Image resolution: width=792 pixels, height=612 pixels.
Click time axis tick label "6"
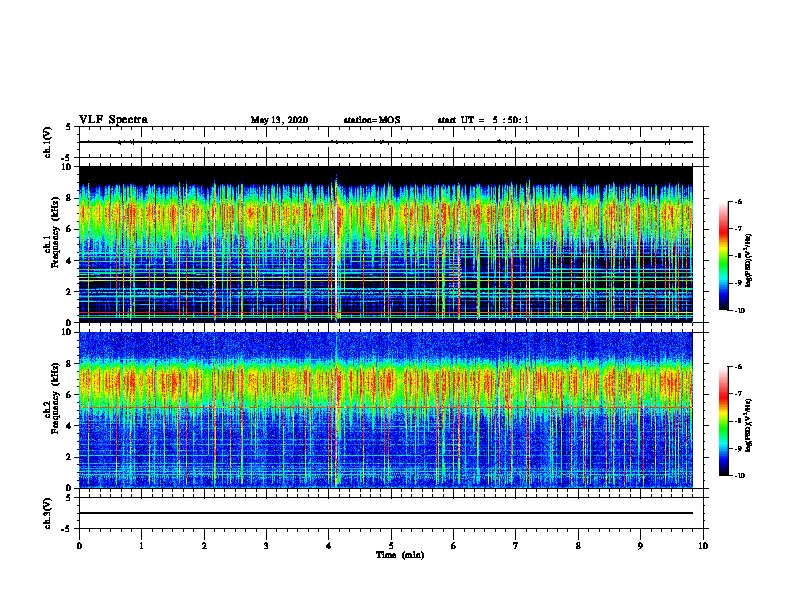pos(453,546)
